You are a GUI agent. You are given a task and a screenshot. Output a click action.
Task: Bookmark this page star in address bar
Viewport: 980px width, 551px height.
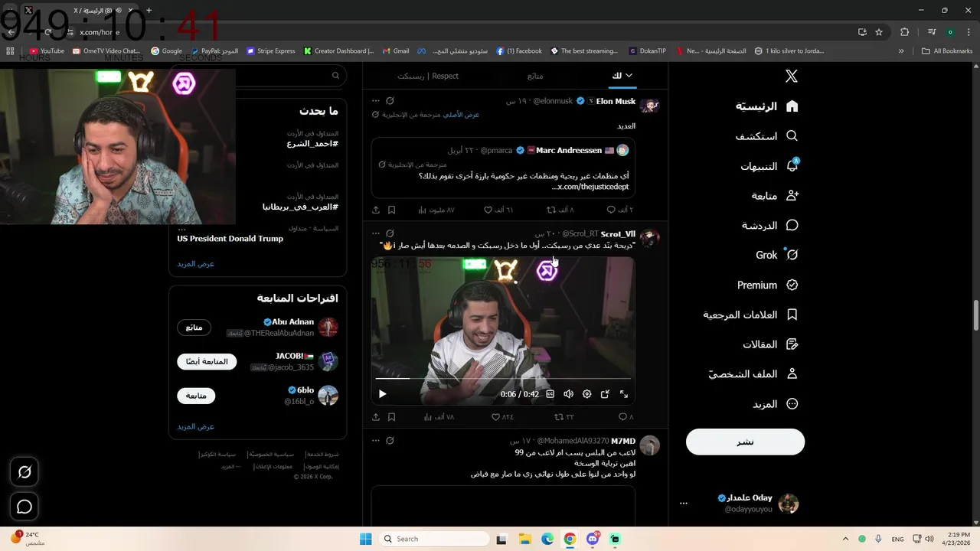pos(879,32)
